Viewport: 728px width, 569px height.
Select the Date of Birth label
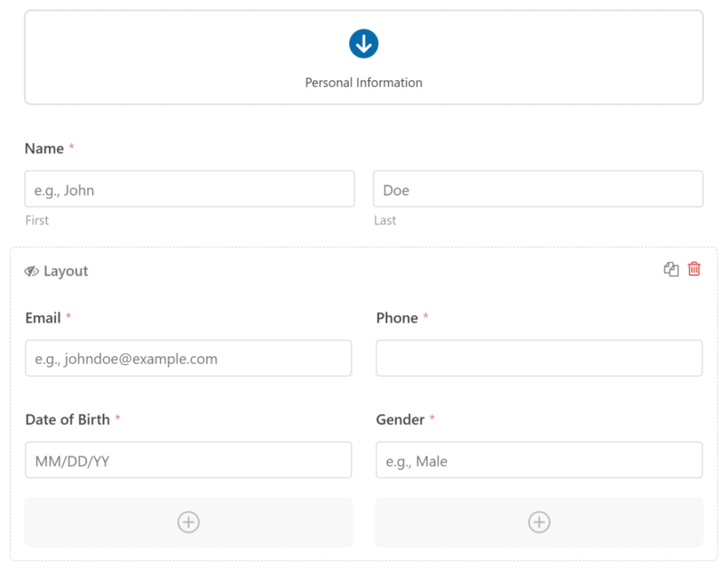tap(68, 420)
